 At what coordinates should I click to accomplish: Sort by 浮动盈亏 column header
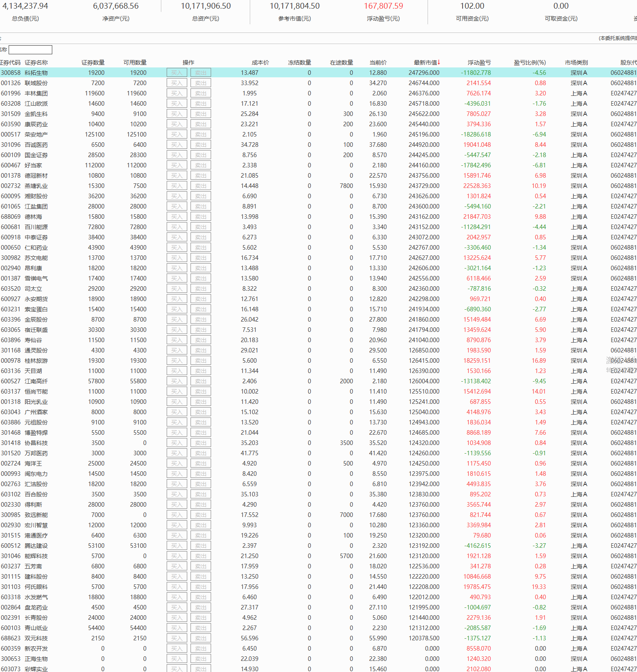[479, 63]
